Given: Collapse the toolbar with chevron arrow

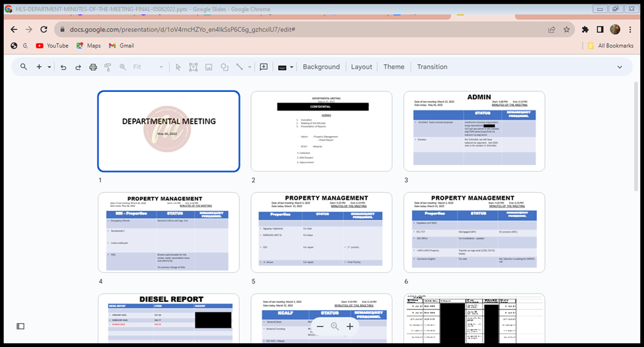Looking at the screenshot, I should pyautogui.click(x=620, y=67).
